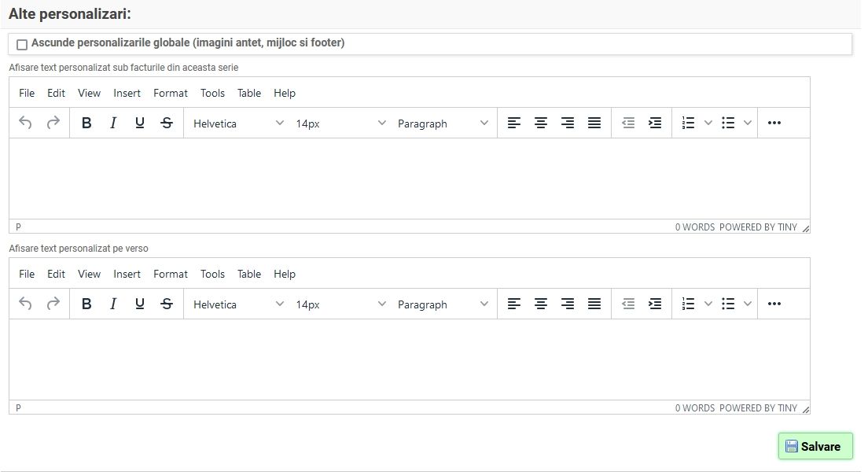
Task: Toggle Strikethrough in the verso text editor
Action: 167,304
